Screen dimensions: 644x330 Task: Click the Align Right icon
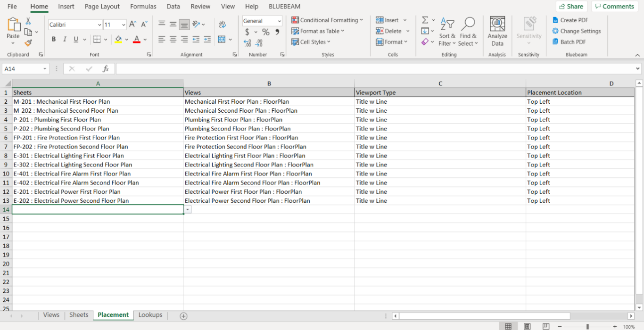click(x=184, y=39)
